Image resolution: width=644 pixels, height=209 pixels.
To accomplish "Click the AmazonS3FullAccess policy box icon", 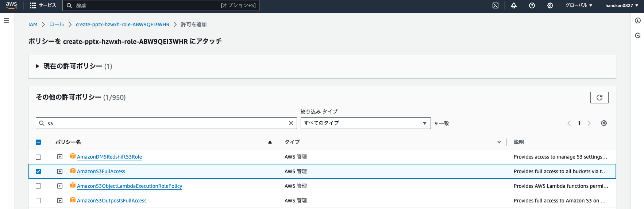I will click(x=73, y=171).
